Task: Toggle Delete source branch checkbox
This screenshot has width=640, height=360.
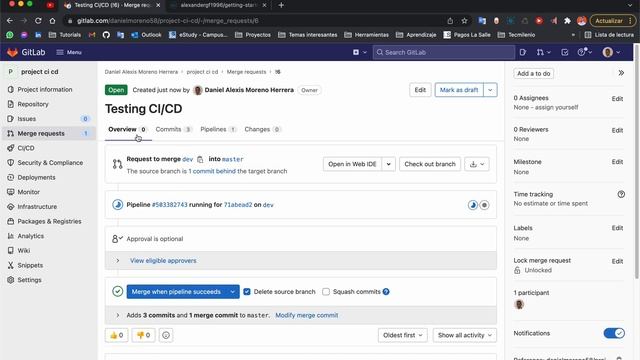Action: pyautogui.click(x=247, y=291)
